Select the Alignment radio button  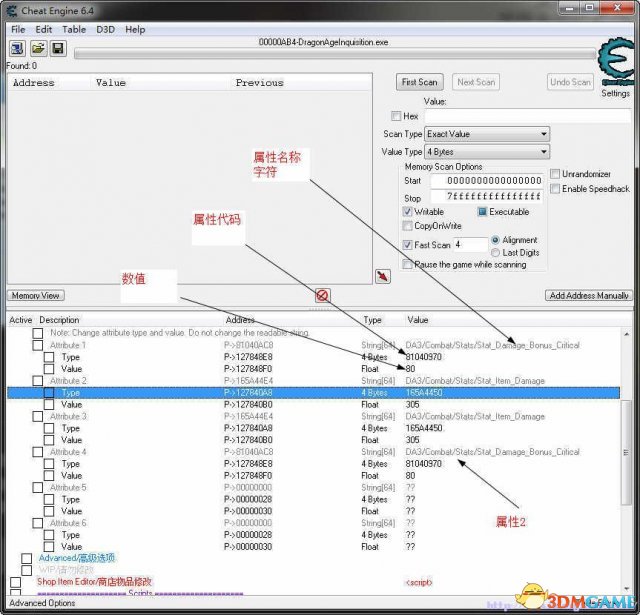[496, 240]
